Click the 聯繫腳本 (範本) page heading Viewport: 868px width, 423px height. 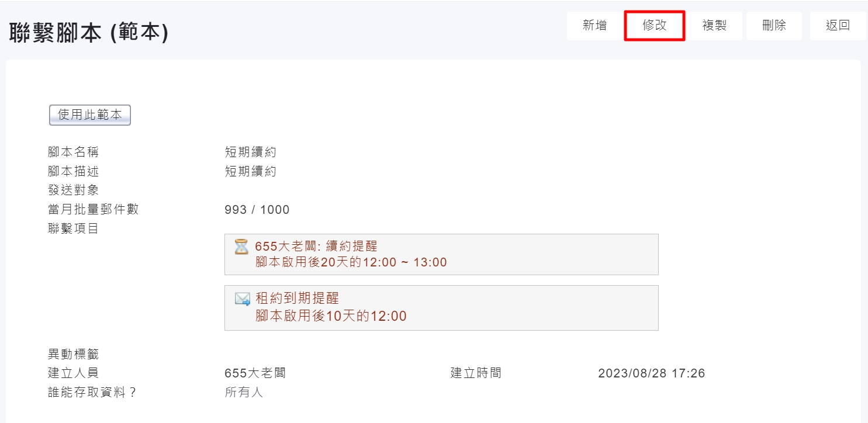pyautogui.click(x=89, y=33)
